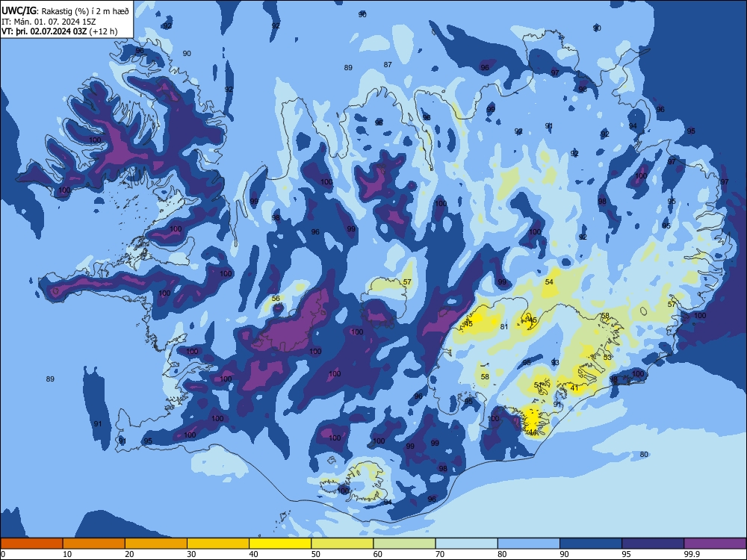Click the title 'Rakastig (%) í 2 m hæð'
Screen dimensions: 747x560
coord(85,11)
